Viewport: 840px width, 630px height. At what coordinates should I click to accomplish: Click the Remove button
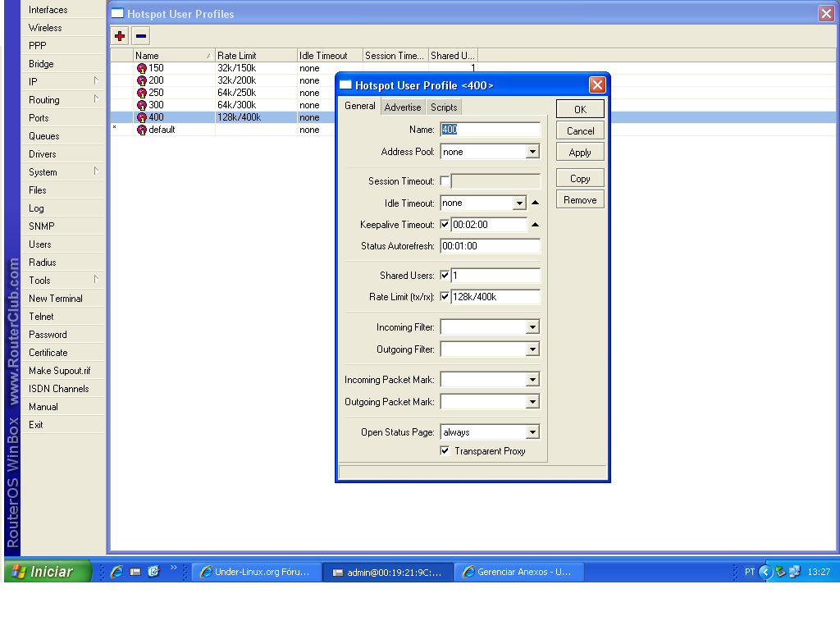580,200
